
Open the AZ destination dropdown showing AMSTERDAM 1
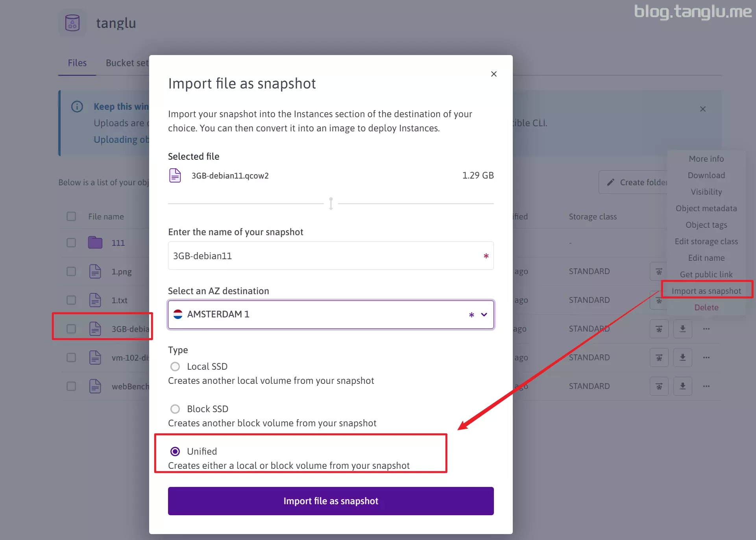331,314
